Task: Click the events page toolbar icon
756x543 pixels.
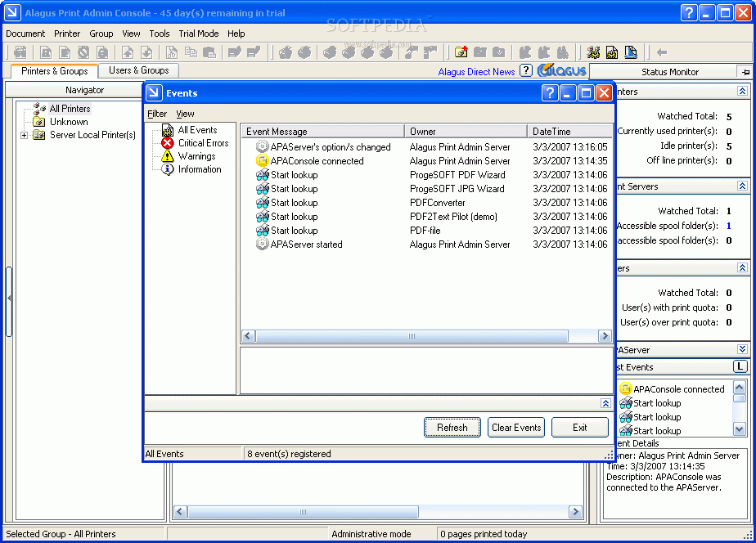Action: point(612,52)
